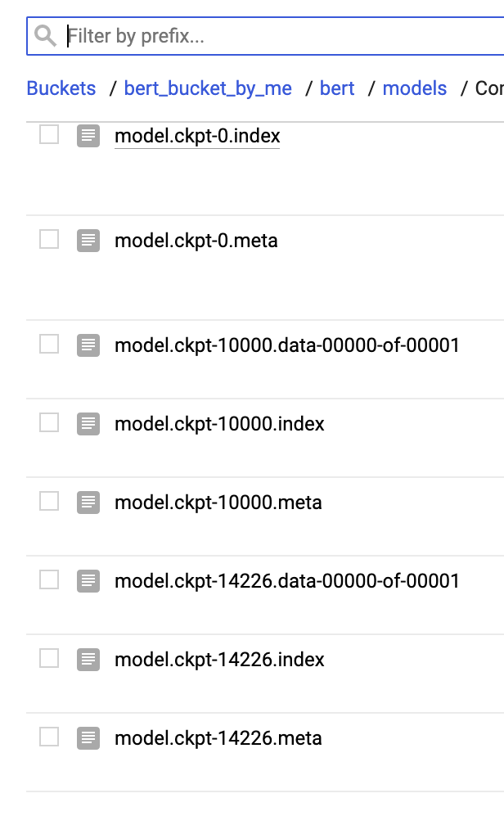Check the checkbox for model.ckpt-14226.data file

49,579
